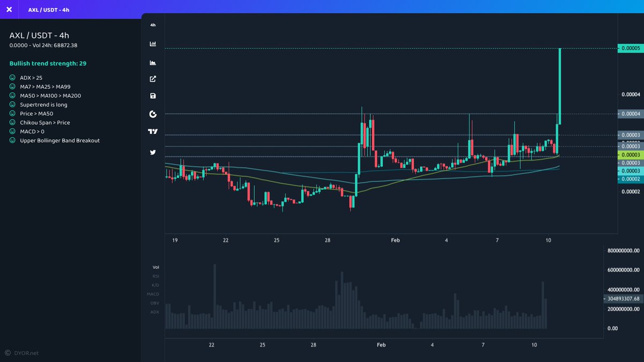Click 'Chikou Span > Price' condition text
Screen dimensions: 644x362
45,123
